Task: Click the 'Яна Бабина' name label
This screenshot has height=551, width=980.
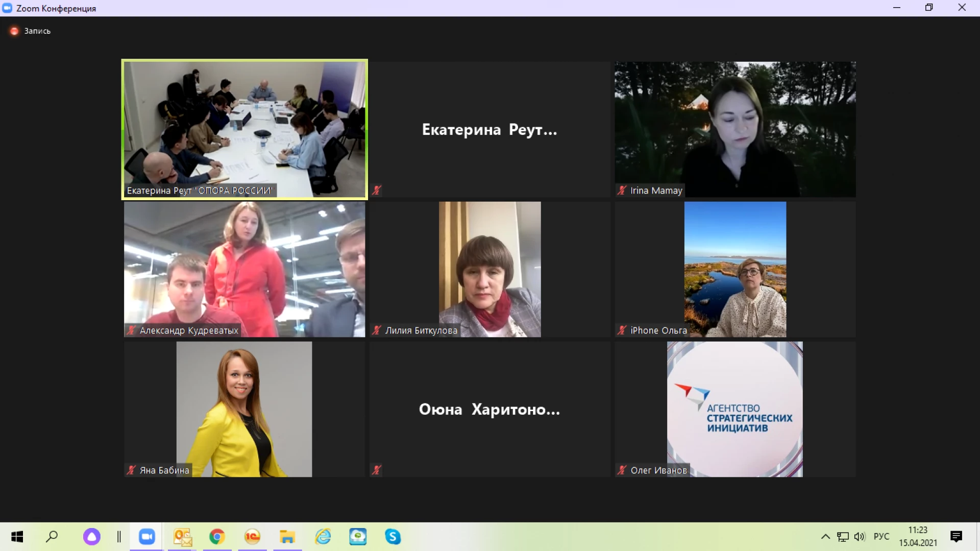Action: (x=164, y=470)
